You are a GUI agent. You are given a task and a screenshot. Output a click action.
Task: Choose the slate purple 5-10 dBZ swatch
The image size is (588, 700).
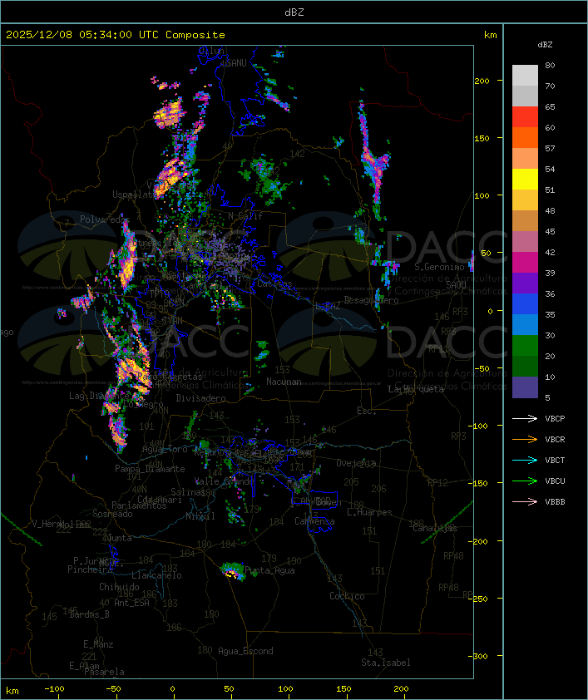click(525, 387)
